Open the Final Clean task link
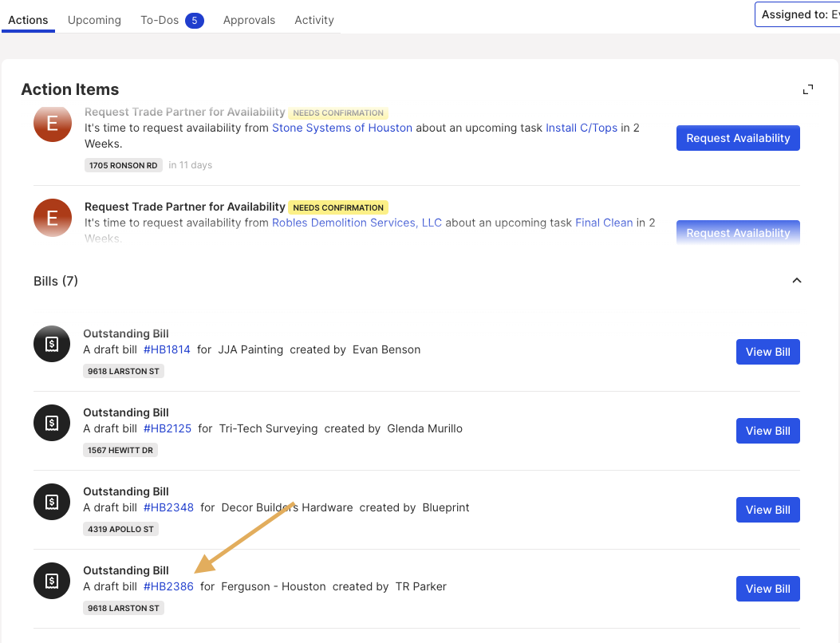This screenshot has height=643, width=840. point(604,223)
